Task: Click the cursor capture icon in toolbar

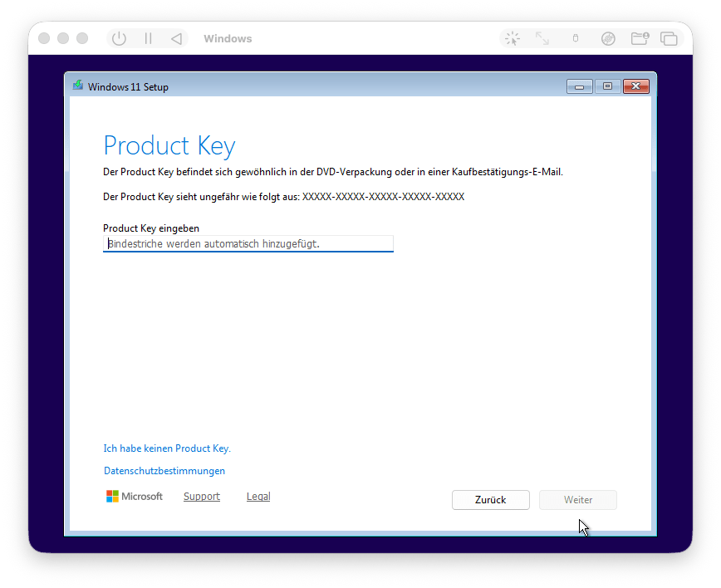Action: click(513, 38)
